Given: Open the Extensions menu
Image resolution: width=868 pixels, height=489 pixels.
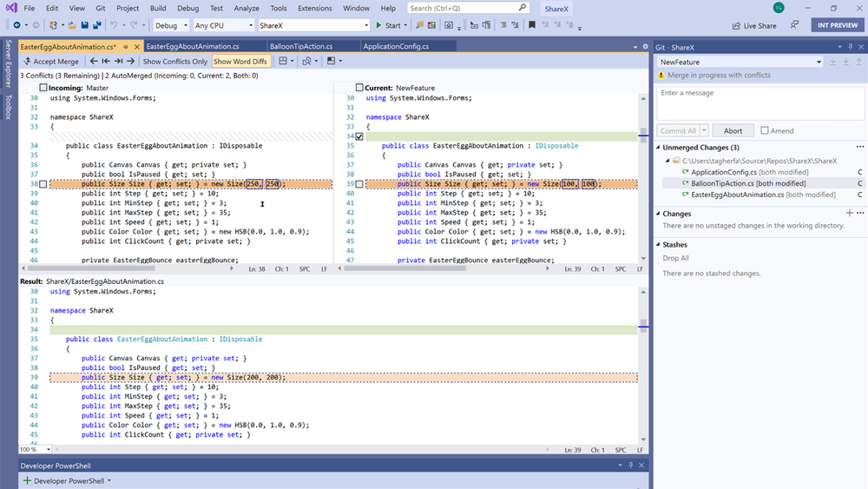Looking at the screenshot, I should pyautogui.click(x=314, y=8).
